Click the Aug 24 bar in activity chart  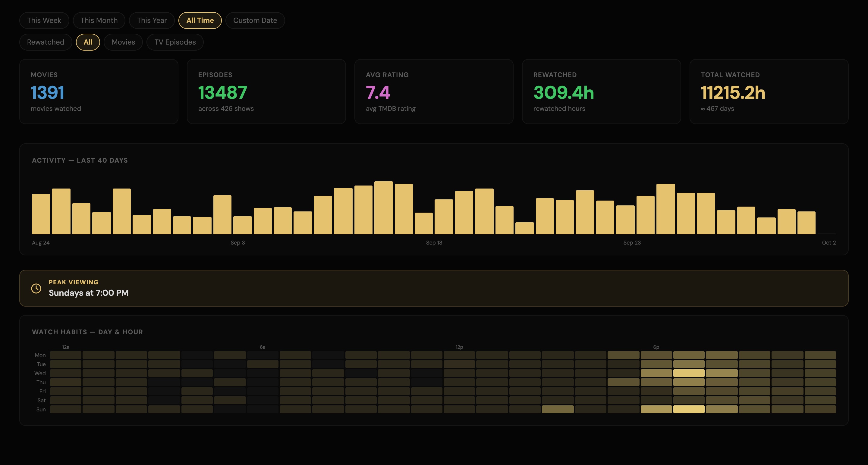(41, 214)
